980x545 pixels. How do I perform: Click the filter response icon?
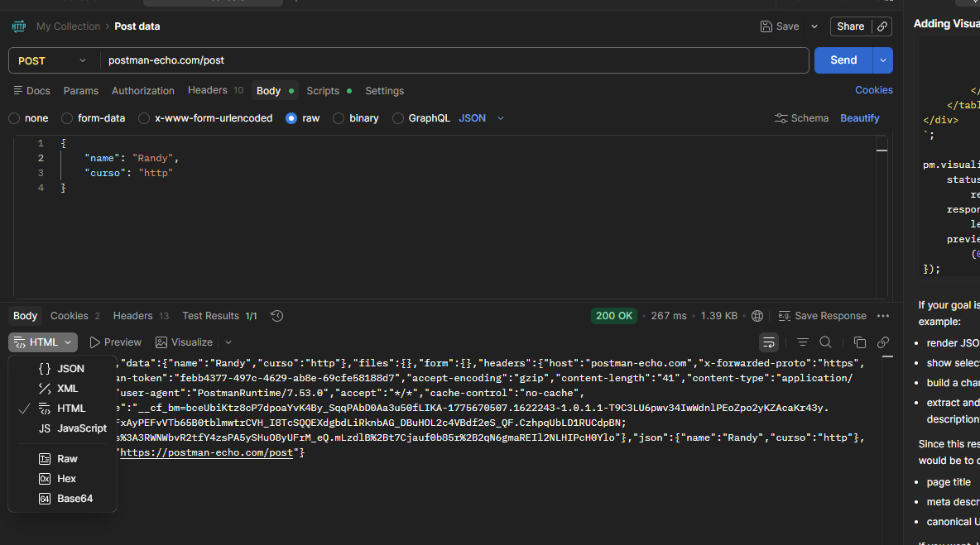(x=802, y=342)
